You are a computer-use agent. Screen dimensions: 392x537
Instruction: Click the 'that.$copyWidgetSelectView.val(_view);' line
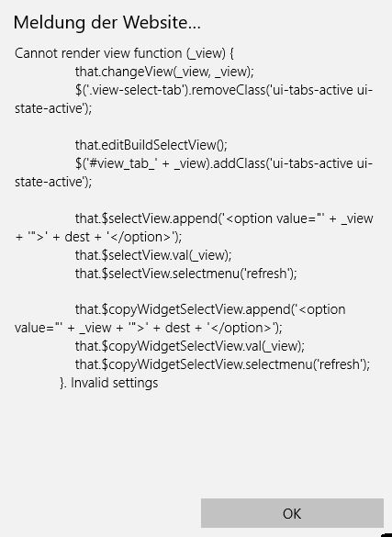[x=190, y=346]
